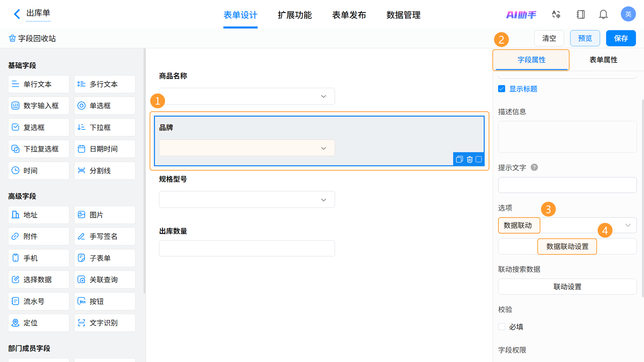Image resolution: width=644 pixels, height=362 pixels.
Task: Delete the 品牌 field with trash icon
Action: [470, 159]
